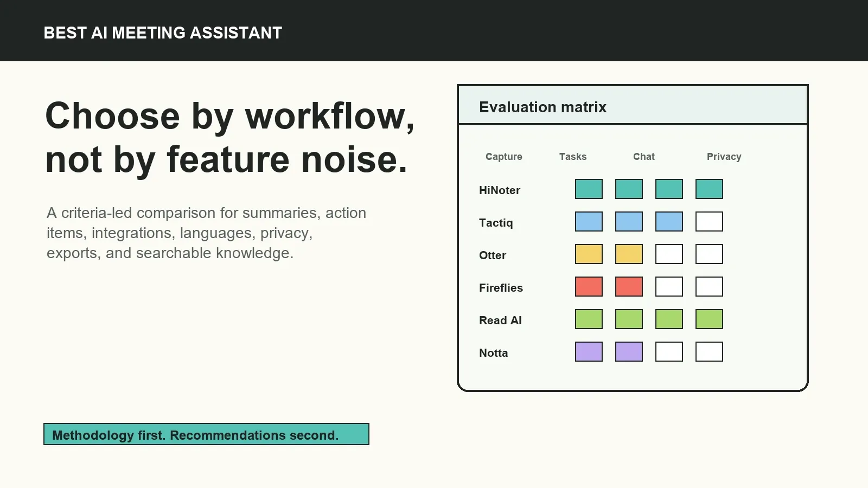Pick the second yellow square in Otter row

629,254
